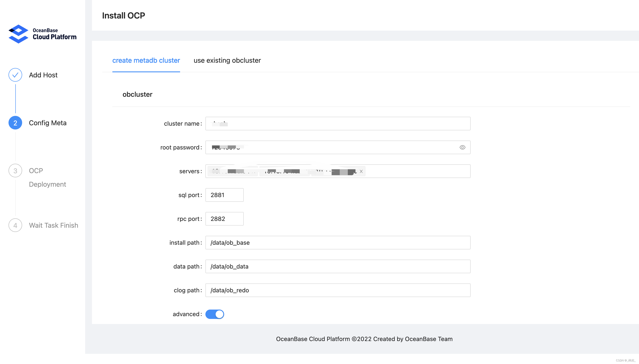This screenshot has width=639, height=364.
Task: Click the step 4 Wait Task Finish circle
Action: [15, 225]
